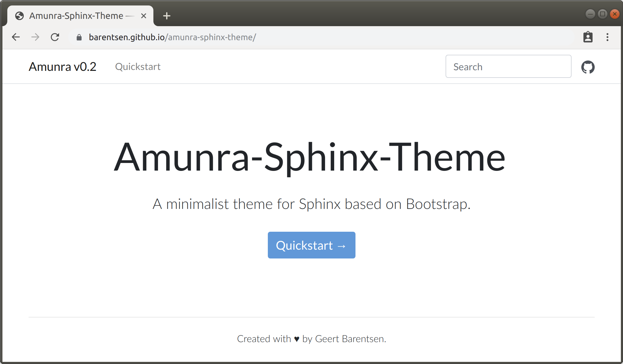
Task: Click the forward navigation arrow
Action: tap(35, 37)
